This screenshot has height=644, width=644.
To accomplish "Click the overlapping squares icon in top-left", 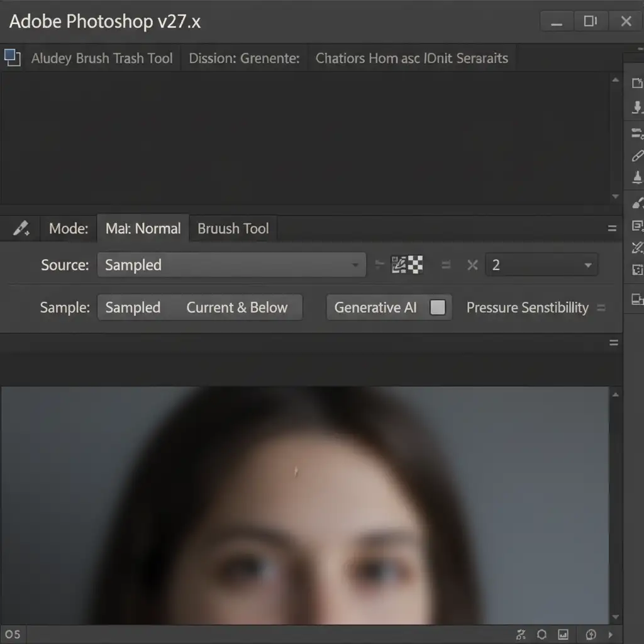I will click(13, 58).
